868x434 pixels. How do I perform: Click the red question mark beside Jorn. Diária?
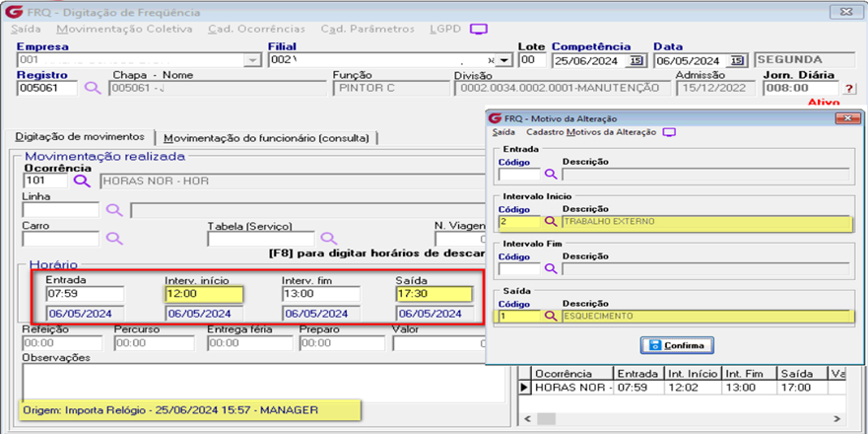849,89
